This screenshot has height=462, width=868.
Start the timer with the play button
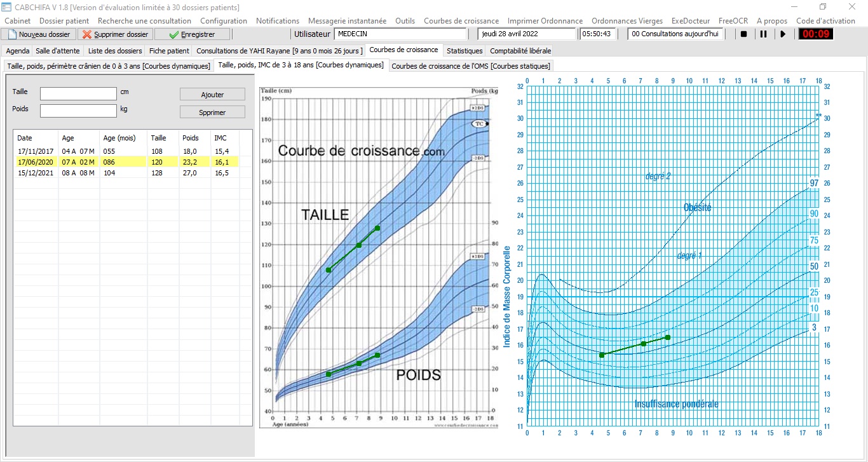click(x=783, y=34)
